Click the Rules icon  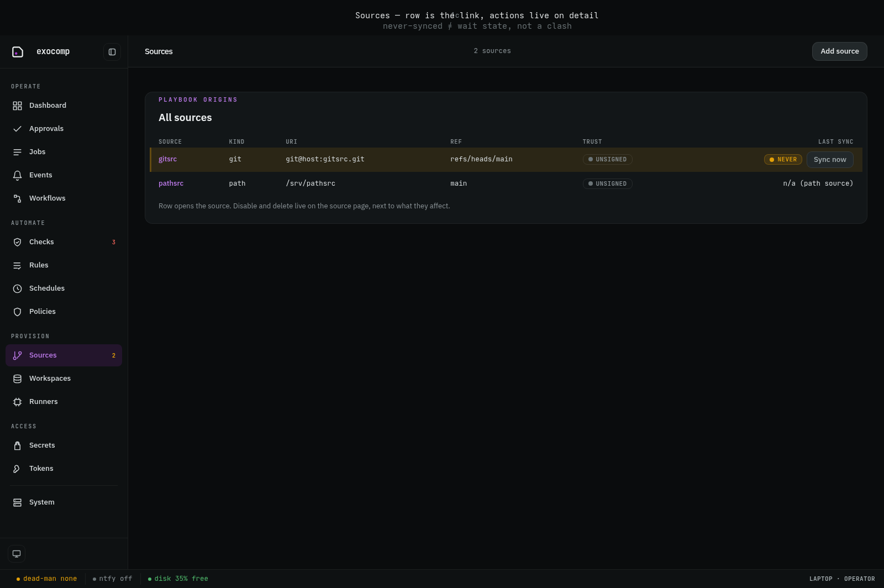click(18, 265)
